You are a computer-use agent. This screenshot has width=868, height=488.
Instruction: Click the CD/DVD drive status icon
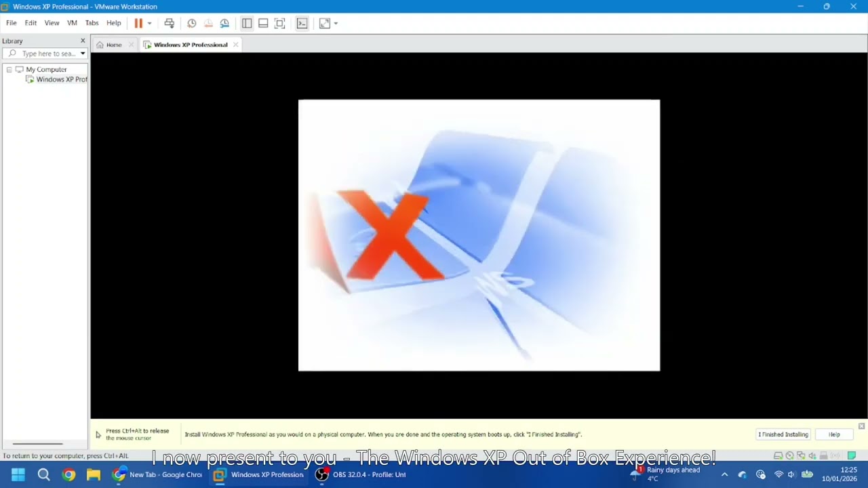(x=789, y=455)
